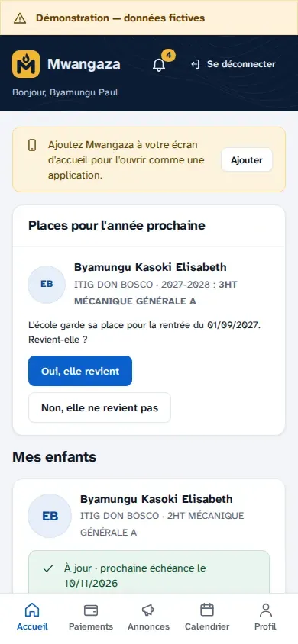Confirm with Oui, elle revient
This screenshot has height=644, width=298.
point(80,371)
